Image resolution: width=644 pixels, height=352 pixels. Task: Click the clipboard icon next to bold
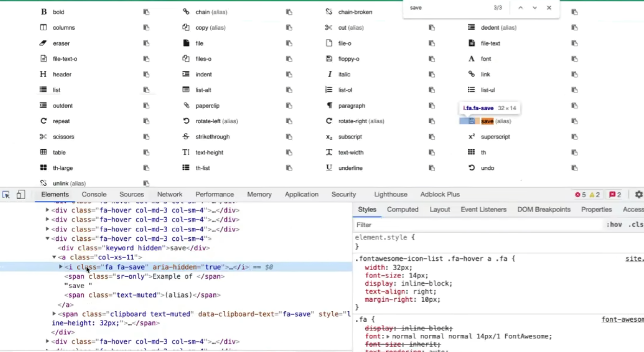(146, 12)
